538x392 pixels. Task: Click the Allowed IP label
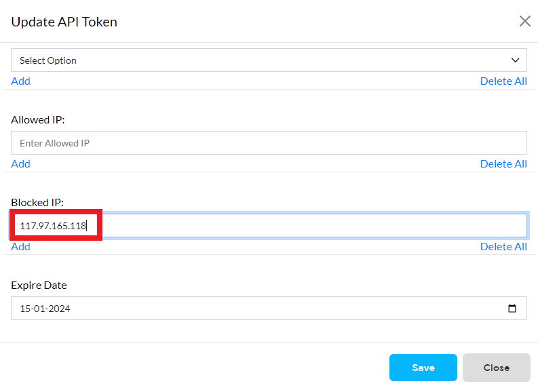pos(38,119)
